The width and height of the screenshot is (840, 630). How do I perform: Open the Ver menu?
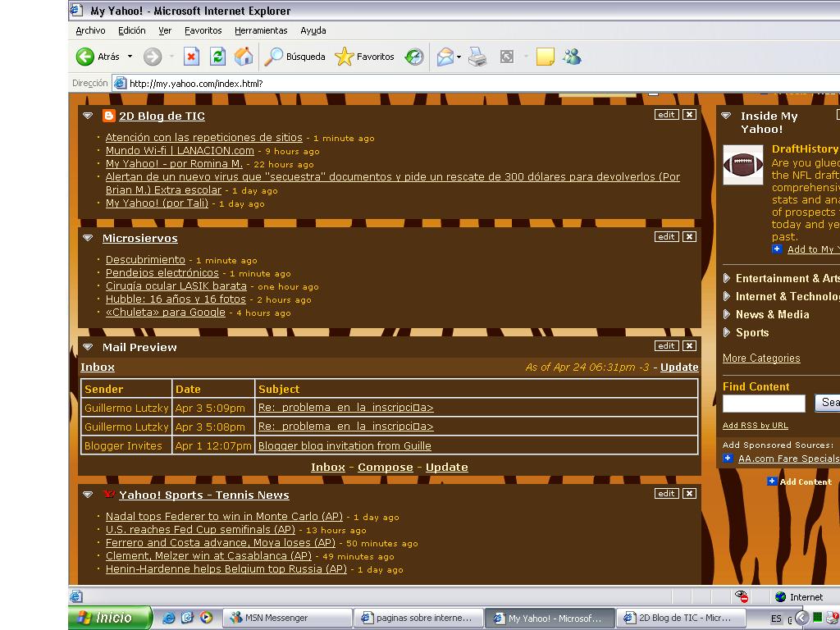click(165, 30)
